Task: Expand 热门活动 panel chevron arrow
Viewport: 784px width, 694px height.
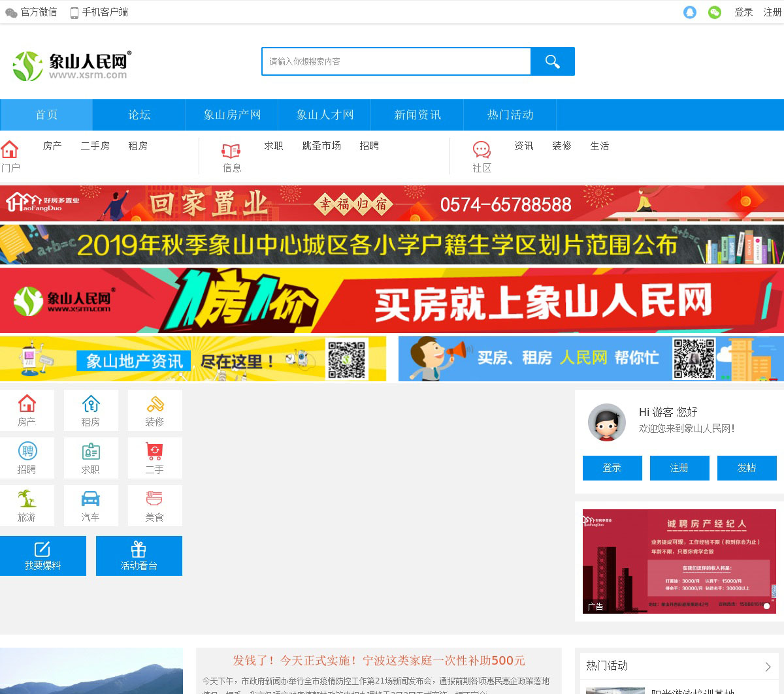Action: click(768, 667)
